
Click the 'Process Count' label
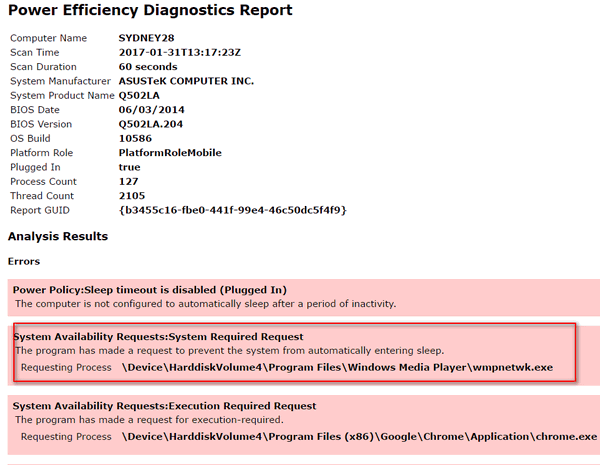point(43,181)
